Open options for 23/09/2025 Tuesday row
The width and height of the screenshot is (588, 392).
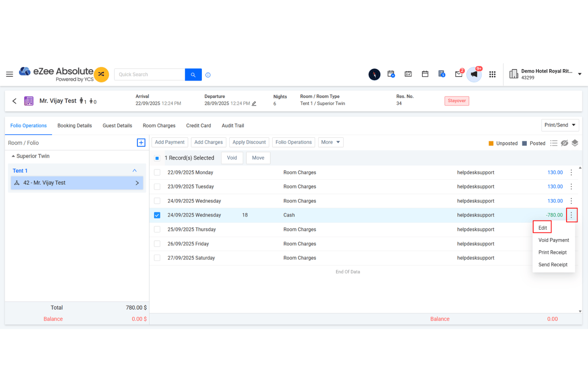(x=571, y=187)
